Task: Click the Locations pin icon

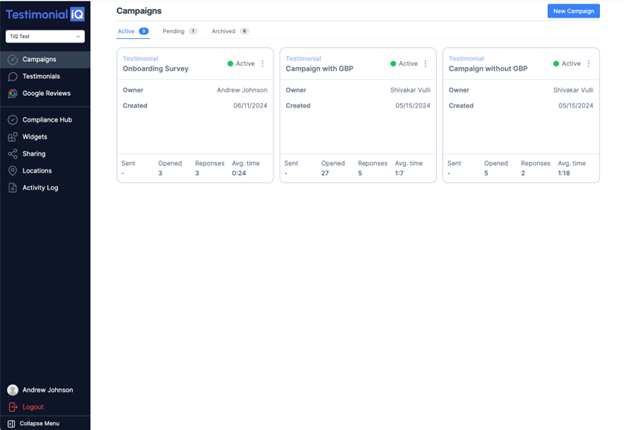Action: click(13, 171)
